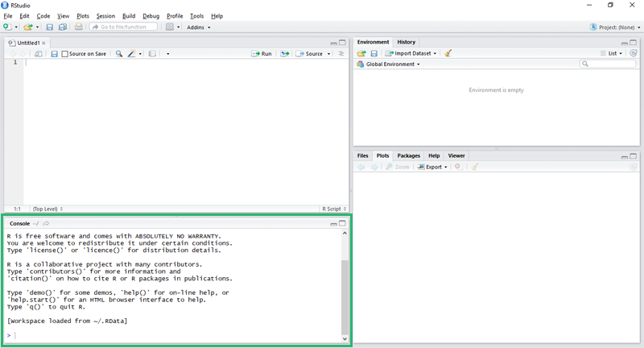
Task: Close the Untitled1 tab
Action: (x=43, y=43)
